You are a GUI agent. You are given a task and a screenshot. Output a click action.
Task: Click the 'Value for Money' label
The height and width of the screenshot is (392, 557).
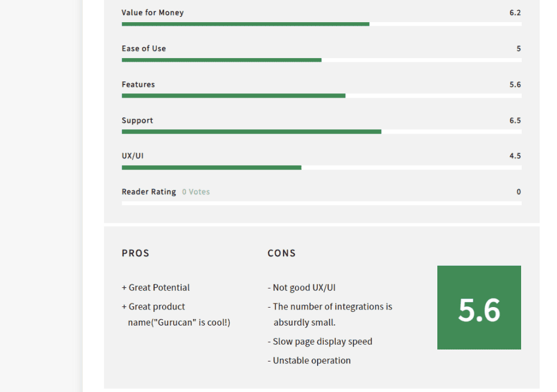[153, 13]
